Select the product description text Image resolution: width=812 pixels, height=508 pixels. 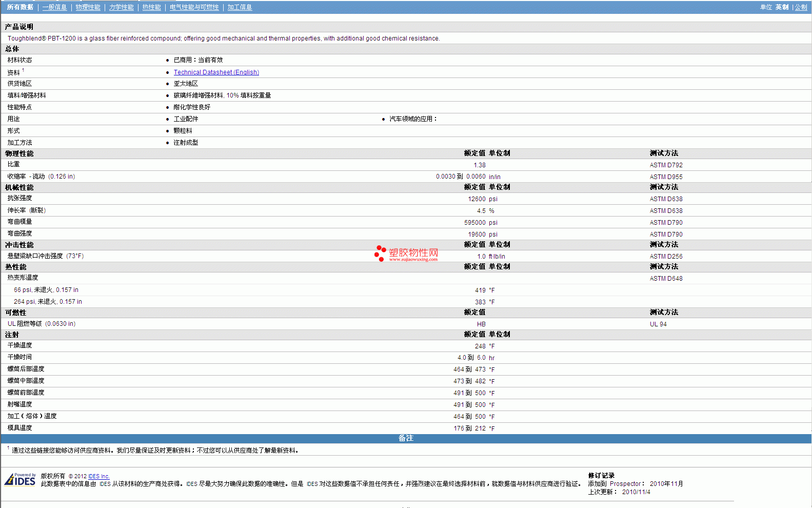click(x=224, y=38)
